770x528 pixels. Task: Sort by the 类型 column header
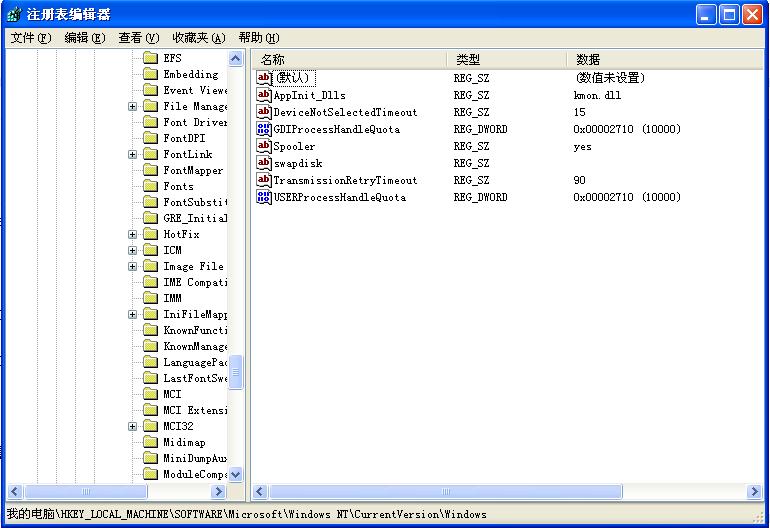pyautogui.click(x=506, y=59)
